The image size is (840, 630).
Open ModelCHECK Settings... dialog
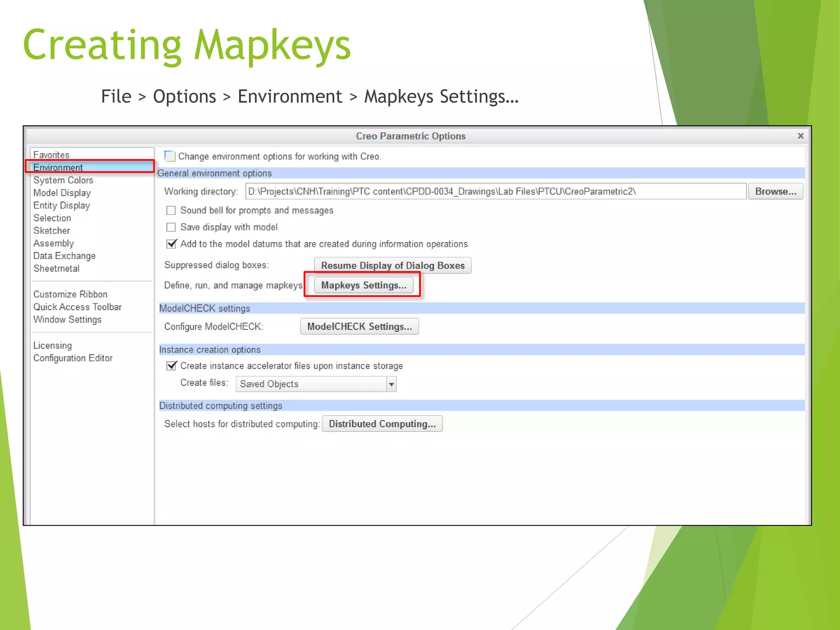pos(359,326)
